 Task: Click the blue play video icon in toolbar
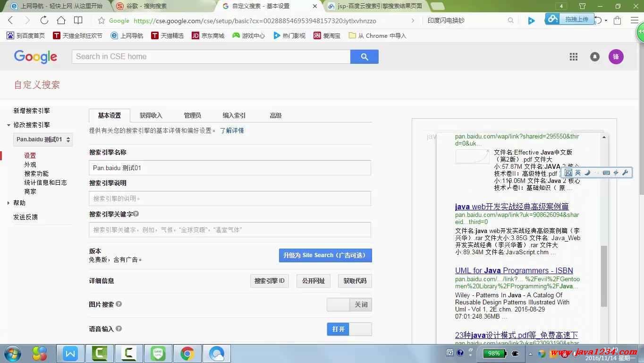click(x=532, y=20)
